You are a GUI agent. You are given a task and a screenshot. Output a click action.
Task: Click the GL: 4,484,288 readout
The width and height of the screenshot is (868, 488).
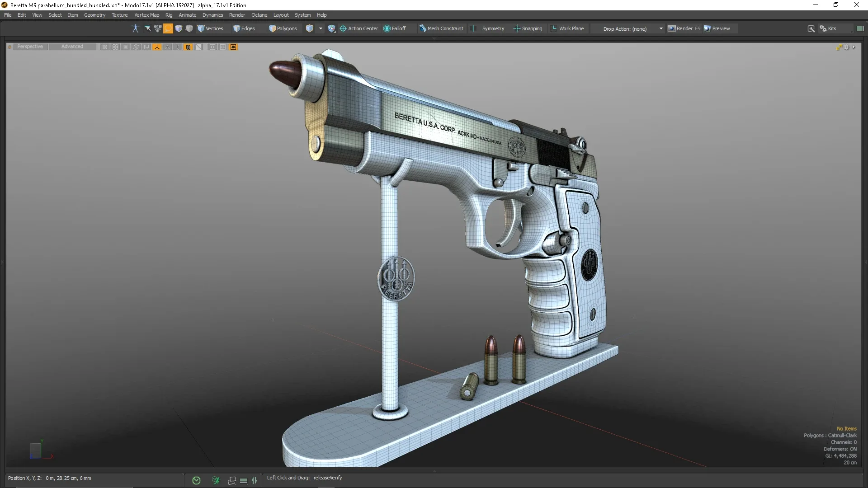841,456
